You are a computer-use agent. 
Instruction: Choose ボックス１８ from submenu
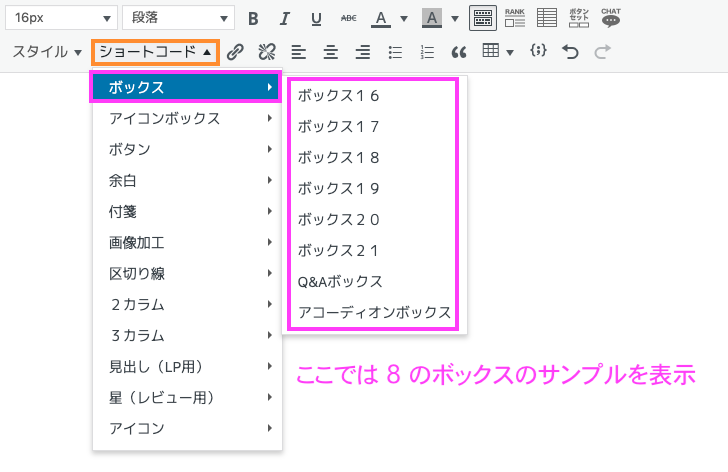pyautogui.click(x=374, y=158)
